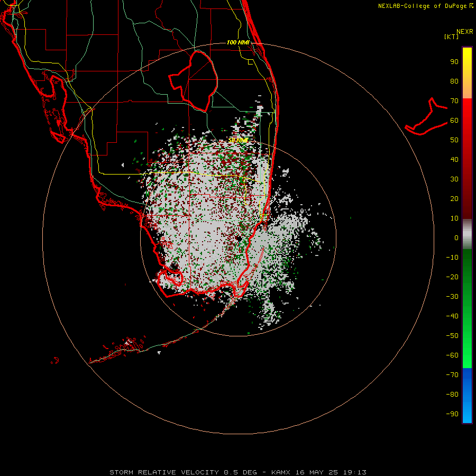Click the -30 value on the velocity scale
This screenshot has height=476, width=476.
452,297
